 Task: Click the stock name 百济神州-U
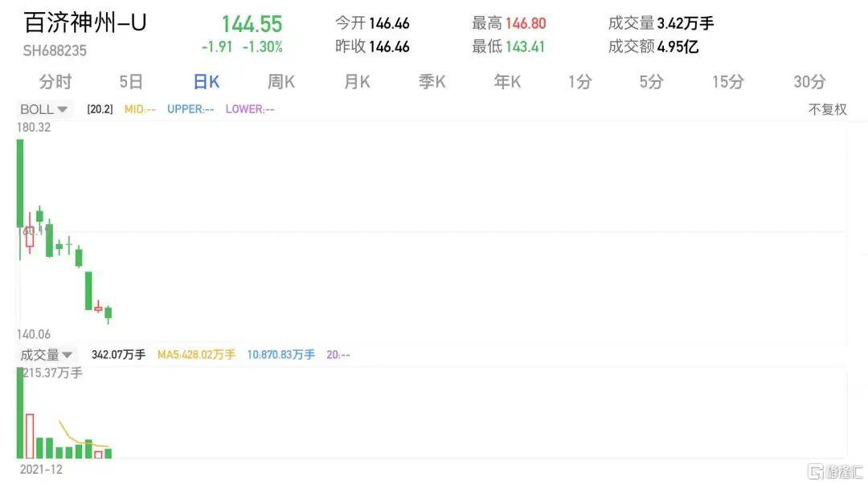pyautogui.click(x=84, y=22)
